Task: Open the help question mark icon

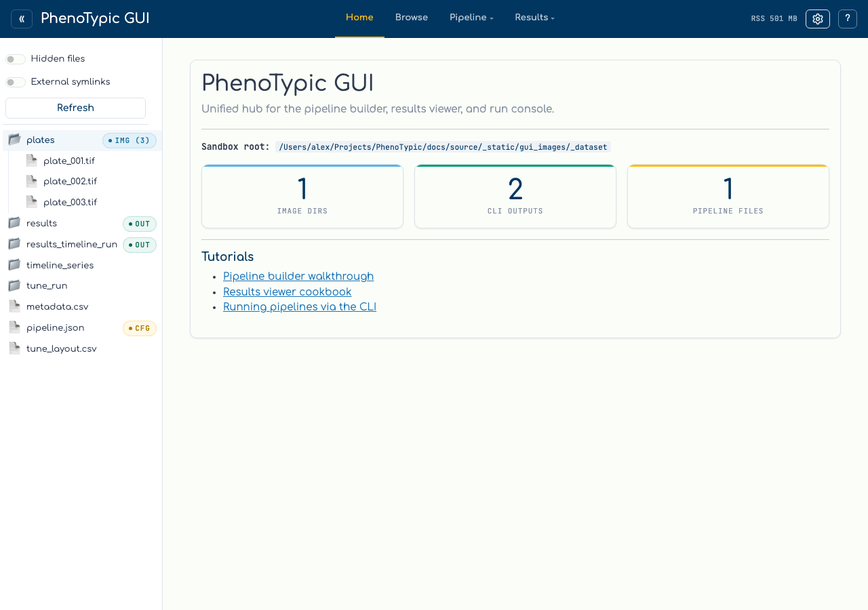Action: coord(848,19)
